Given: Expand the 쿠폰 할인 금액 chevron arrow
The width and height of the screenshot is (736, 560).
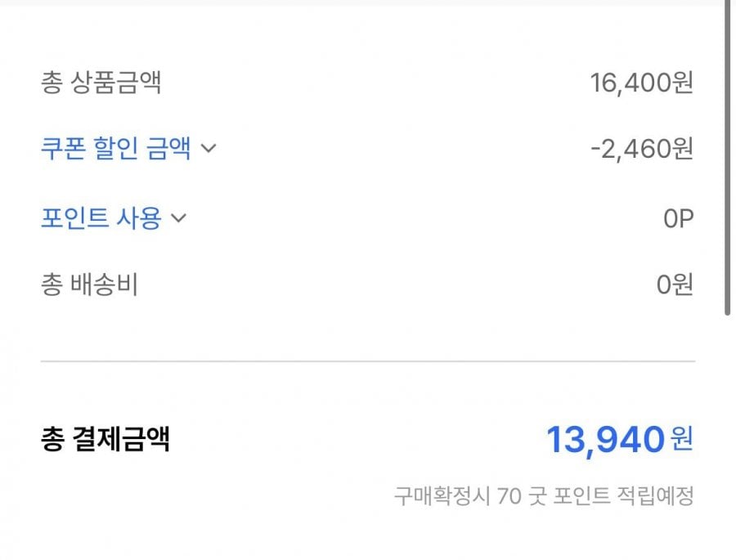Looking at the screenshot, I should click(x=209, y=150).
